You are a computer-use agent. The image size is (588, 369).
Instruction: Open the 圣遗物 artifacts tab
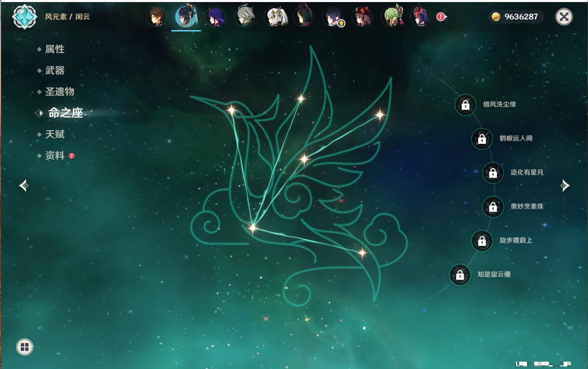tap(59, 92)
